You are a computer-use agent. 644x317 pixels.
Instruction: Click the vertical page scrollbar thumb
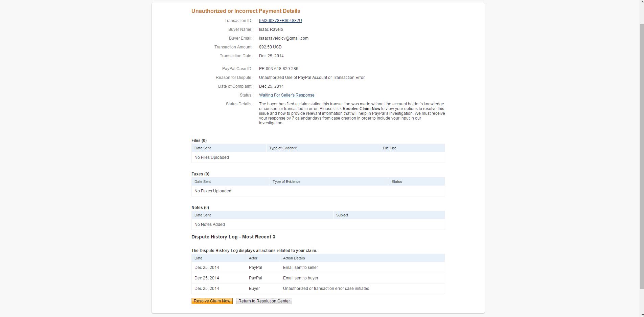point(642,156)
